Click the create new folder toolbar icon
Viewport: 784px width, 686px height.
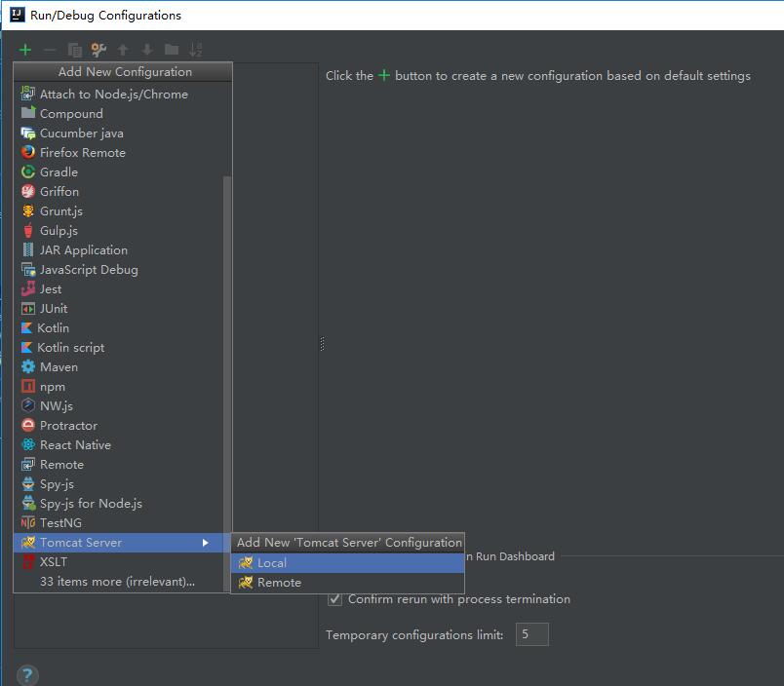click(x=172, y=50)
